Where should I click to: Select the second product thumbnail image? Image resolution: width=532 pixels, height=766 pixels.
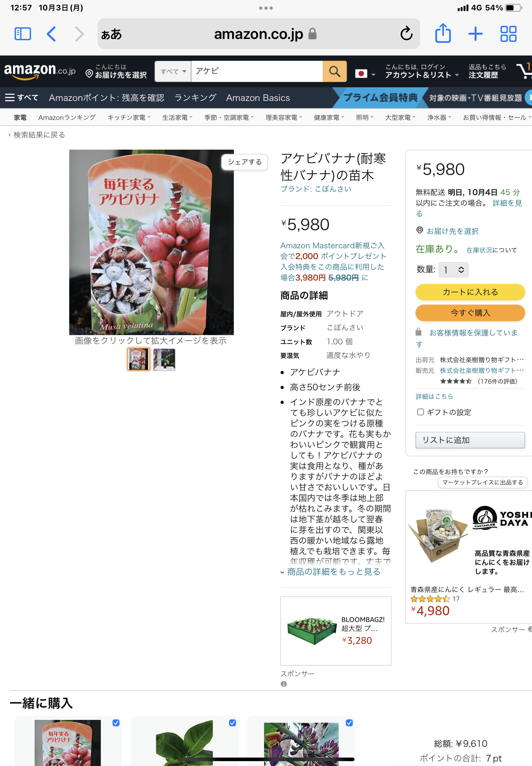tap(164, 359)
